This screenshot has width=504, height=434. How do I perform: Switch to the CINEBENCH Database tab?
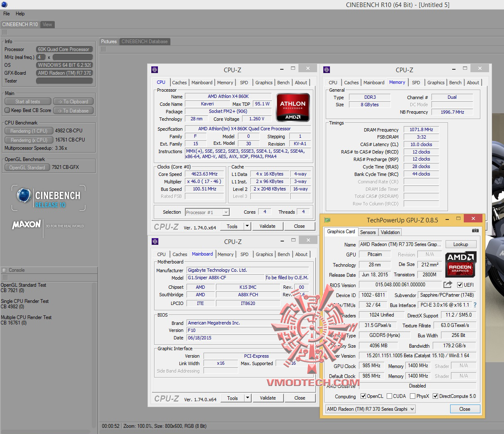tap(145, 41)
